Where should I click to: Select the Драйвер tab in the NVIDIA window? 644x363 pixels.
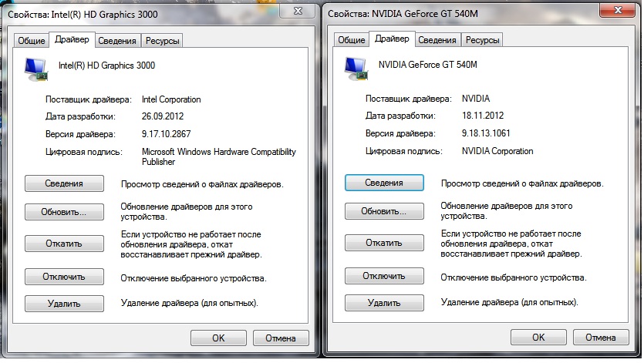393,39
